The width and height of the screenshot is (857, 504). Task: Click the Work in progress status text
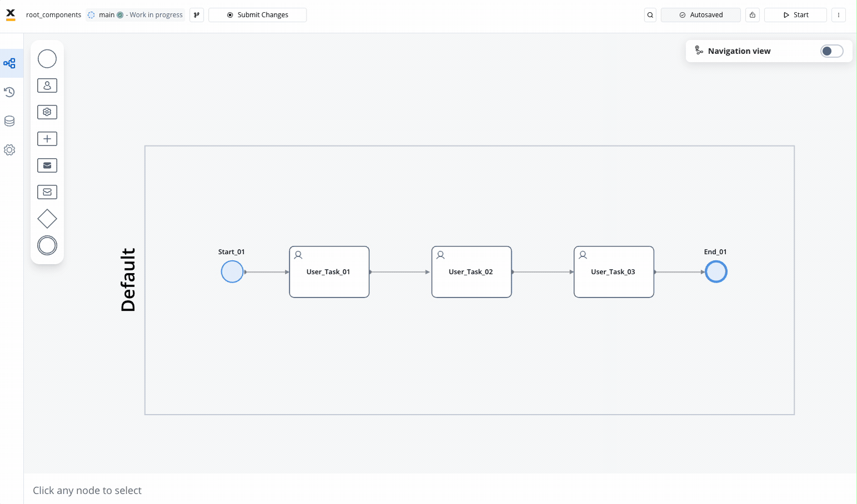click(156, 15)
